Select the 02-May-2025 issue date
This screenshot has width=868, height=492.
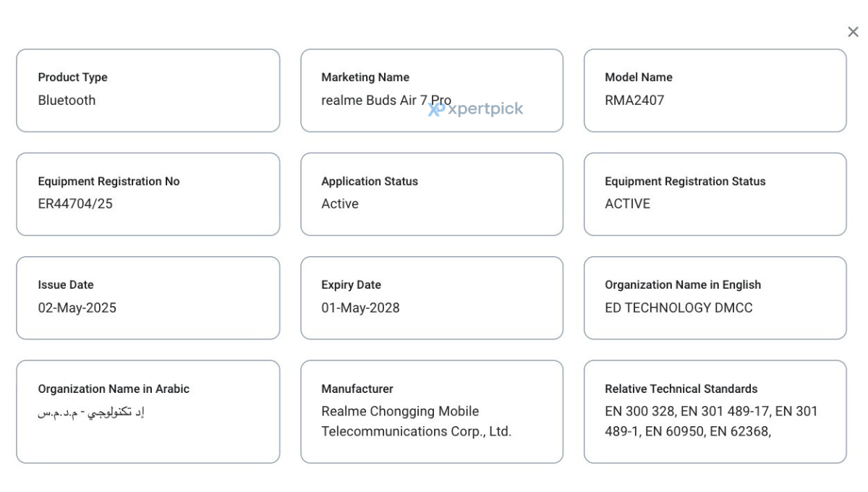(x=77, y=307)
